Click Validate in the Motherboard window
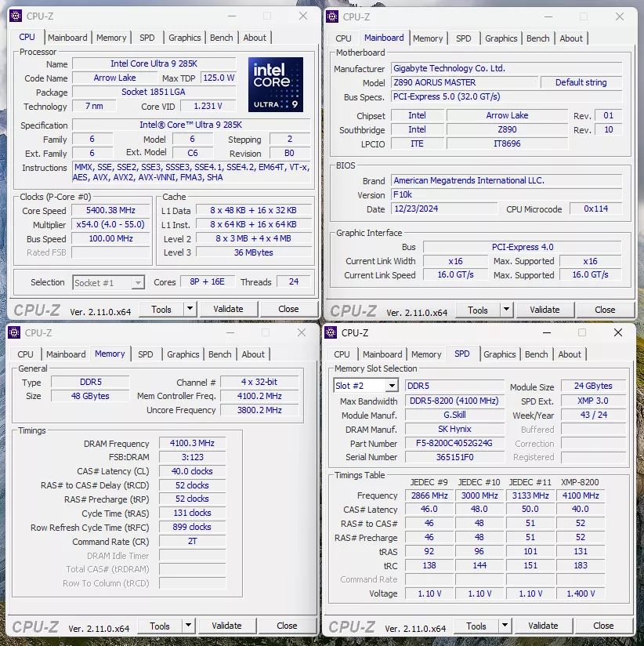Screen dimensions: 644x646 pos(545,310)
